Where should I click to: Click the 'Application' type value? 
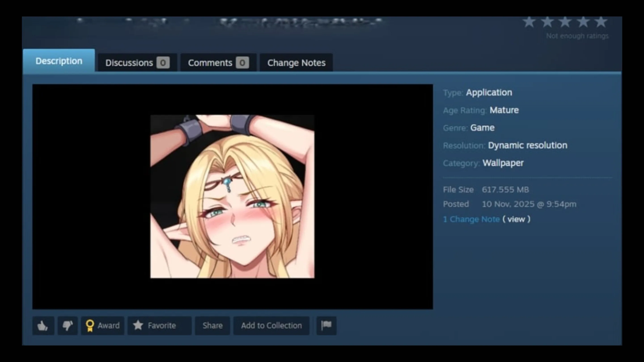point(489,93)
